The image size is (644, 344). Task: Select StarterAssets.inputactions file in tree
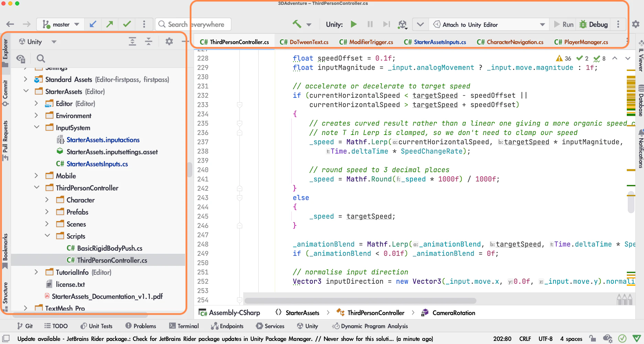(103, 140)
